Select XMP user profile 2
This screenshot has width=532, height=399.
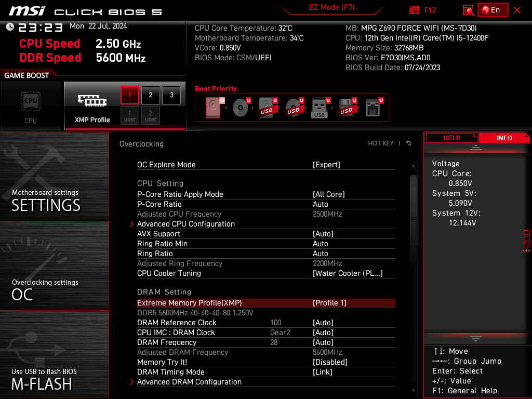pos(150,115)
